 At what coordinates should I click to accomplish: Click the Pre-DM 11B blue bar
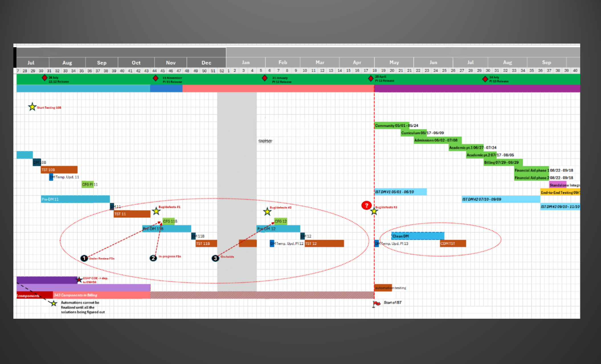click(x=167, y=229)
